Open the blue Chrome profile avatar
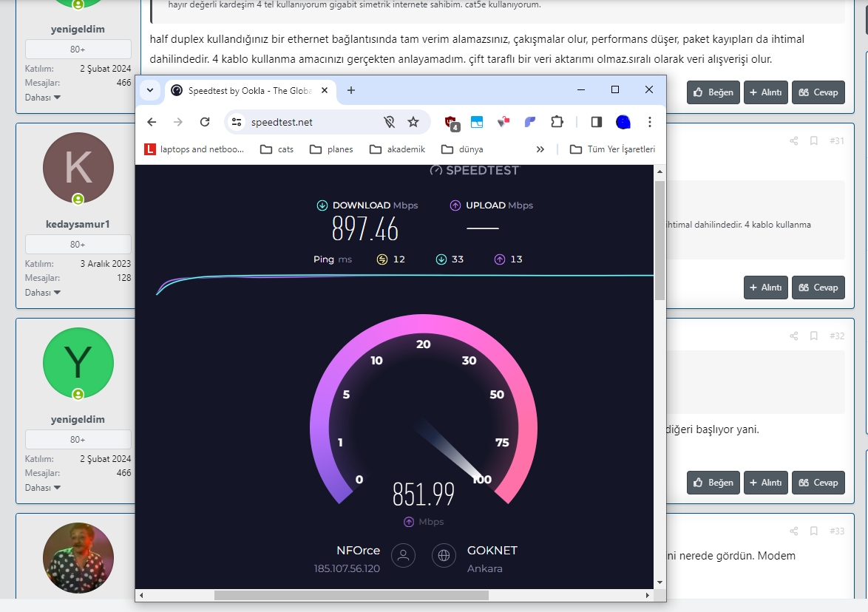Viewport: 868px width, 612px height. pos(623,122)
